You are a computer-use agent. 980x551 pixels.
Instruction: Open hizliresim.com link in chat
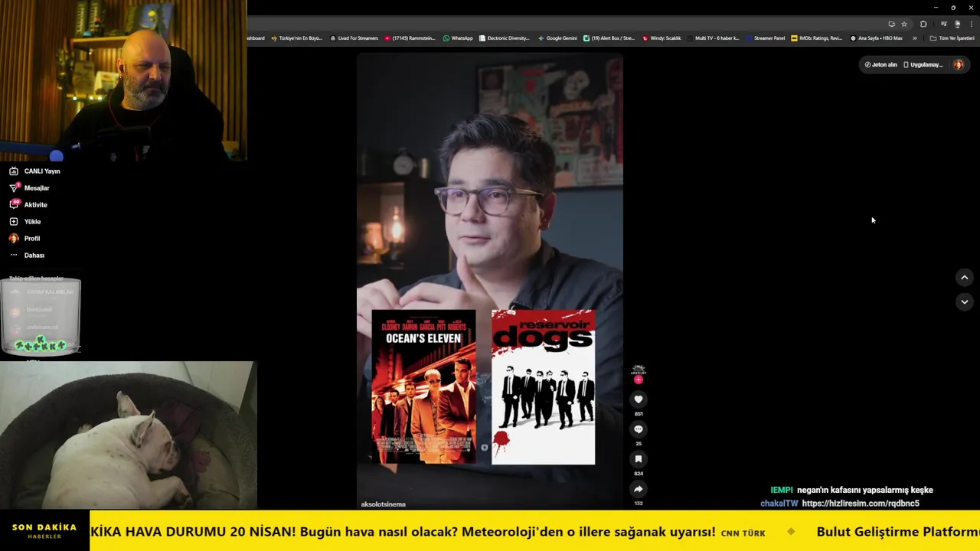861,504
